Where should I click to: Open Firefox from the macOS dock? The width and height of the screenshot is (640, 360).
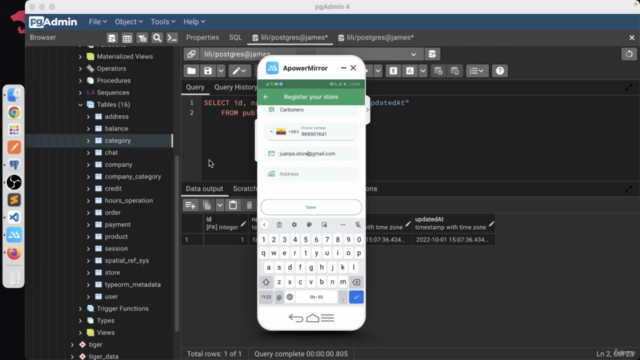click(x=14, y=253)
